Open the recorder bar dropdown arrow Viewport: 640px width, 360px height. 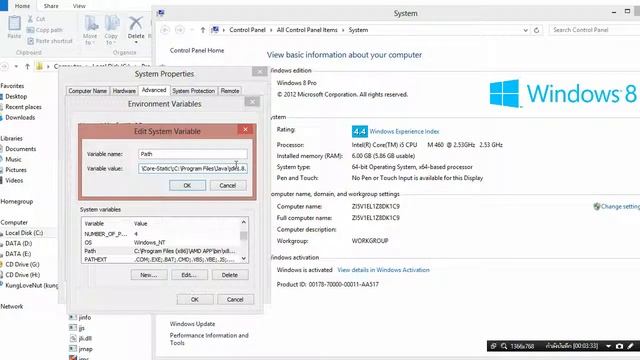[x=608, y=346]
